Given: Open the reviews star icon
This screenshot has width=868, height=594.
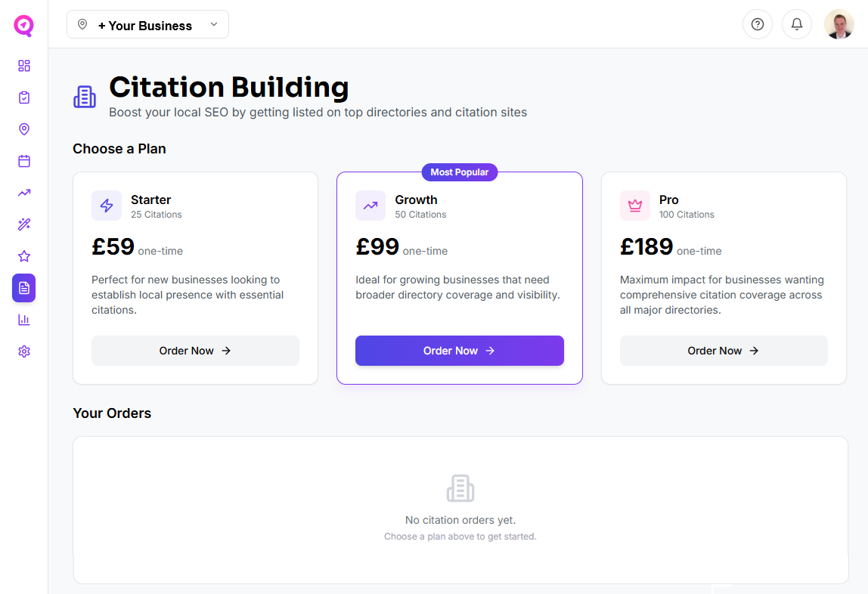Looking at the screenshot, I should pos(23,256).
